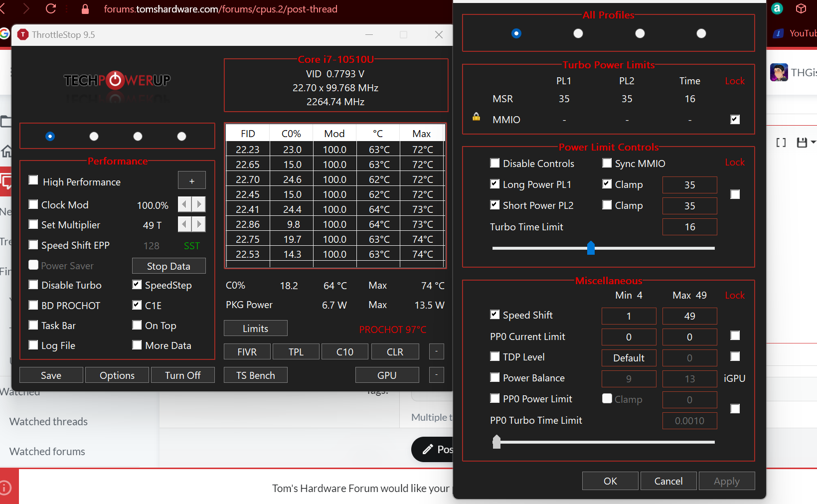Image resolution: width=817 pixels, height=504 pixels.
Task: Click the Default TDP Level button
Action: [629, 358]
